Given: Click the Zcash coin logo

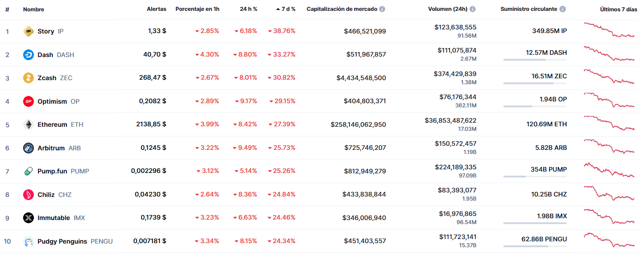Looking at the screenshot, I should (x=28, y=78).
